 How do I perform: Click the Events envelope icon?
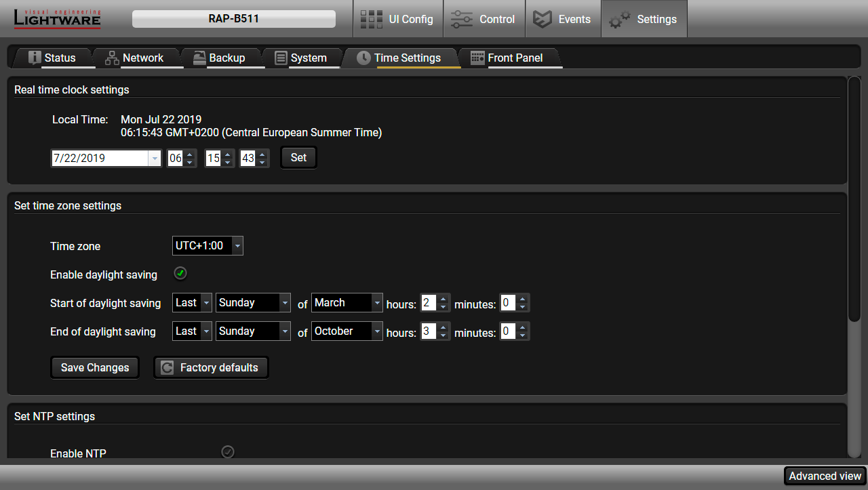pos(542,19)
